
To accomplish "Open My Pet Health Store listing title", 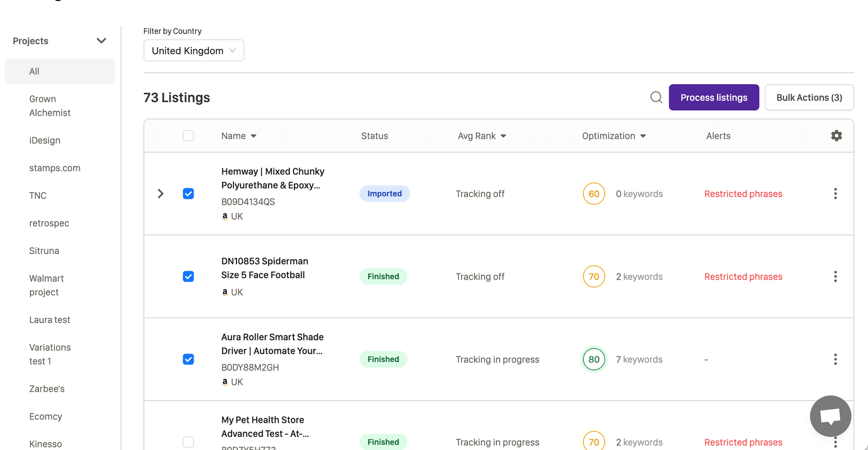I will (265, 427).
